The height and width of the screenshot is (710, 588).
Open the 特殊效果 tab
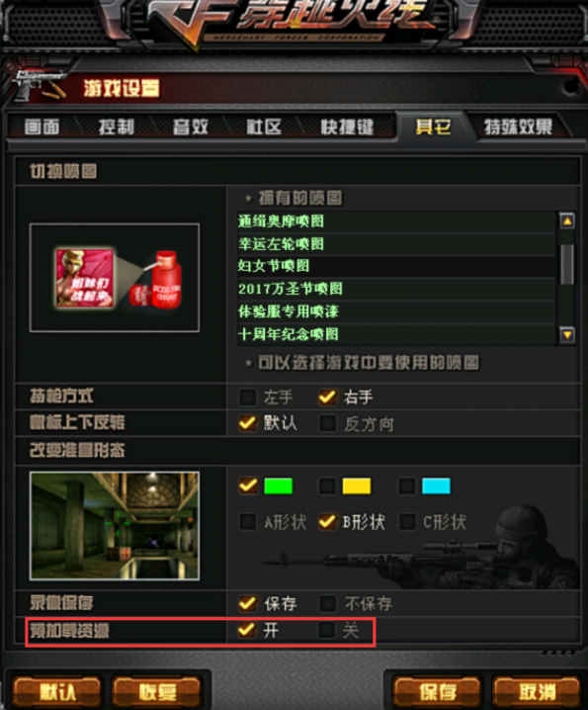point(518,127)
